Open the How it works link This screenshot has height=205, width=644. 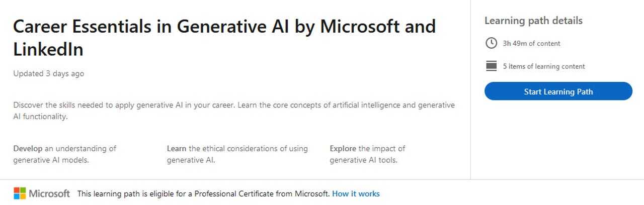pos(356,193)
